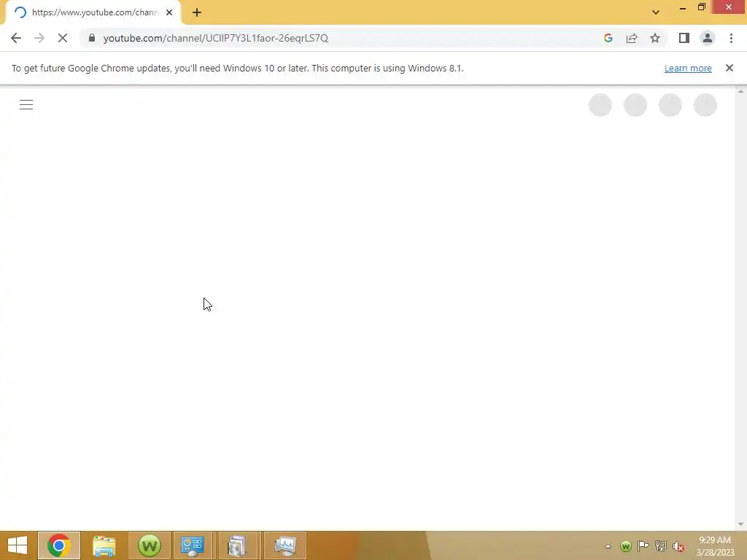
Task: Click the muted volume speaker icon
Action: [678, 546]
